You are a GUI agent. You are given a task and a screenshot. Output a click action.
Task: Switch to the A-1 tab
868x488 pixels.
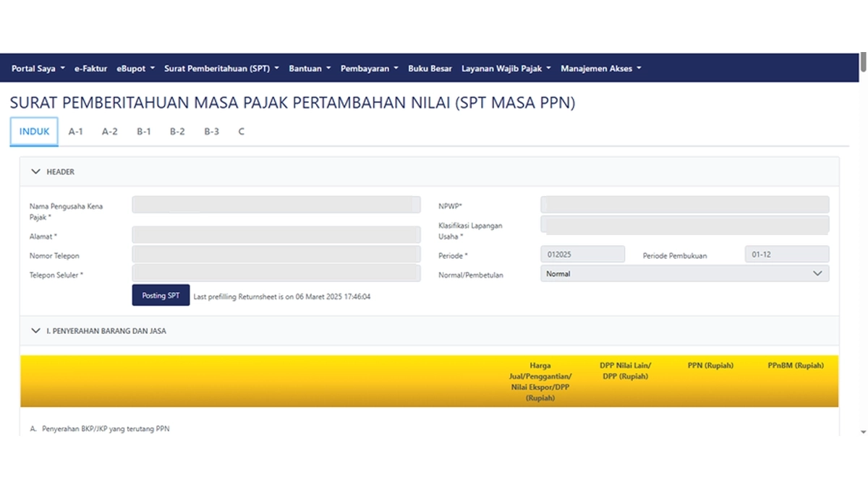76,132
